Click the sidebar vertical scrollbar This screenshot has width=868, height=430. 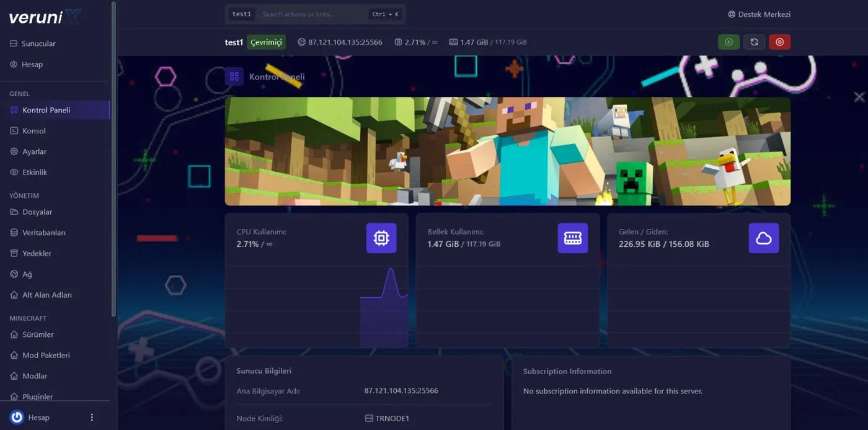click(x=113, y=159)
